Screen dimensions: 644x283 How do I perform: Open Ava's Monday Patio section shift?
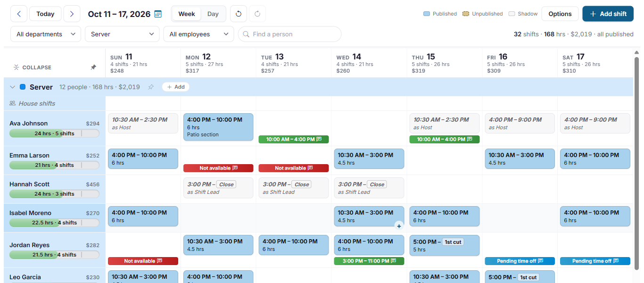tap(218, 127)
